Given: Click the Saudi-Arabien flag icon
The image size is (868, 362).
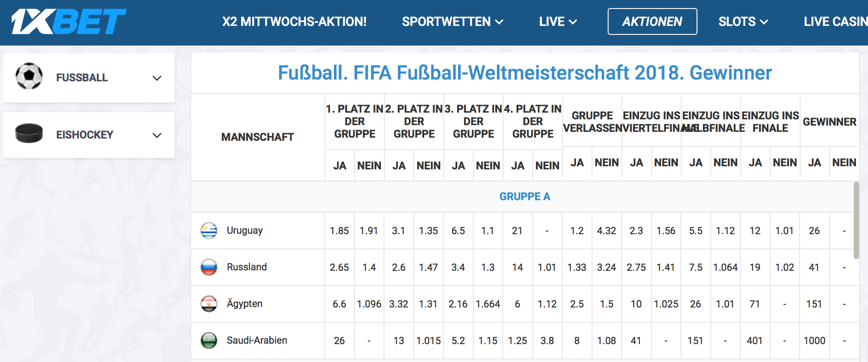Looking at the screenshot, I should pos(209,341).
